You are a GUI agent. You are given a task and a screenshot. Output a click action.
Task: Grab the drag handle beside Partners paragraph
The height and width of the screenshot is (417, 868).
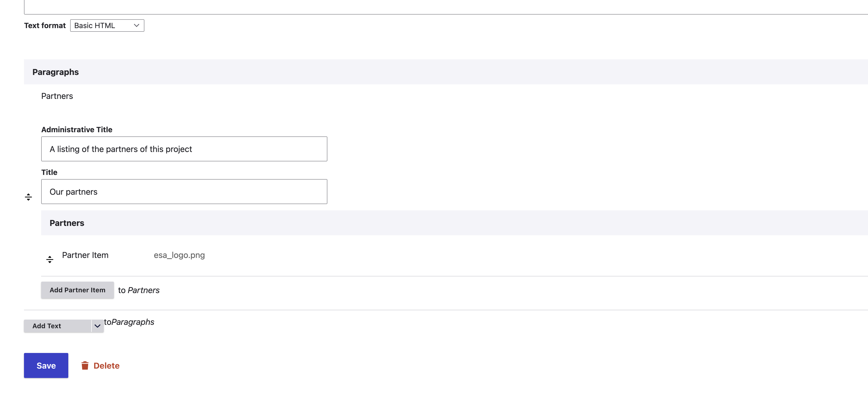[x=28, y=197]
